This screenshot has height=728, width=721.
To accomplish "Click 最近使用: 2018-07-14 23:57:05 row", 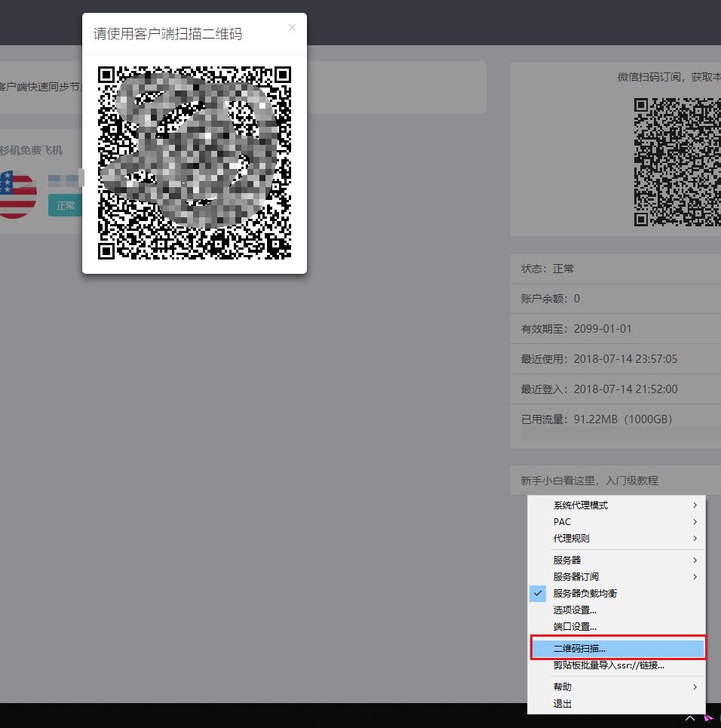I will (615, 359).
